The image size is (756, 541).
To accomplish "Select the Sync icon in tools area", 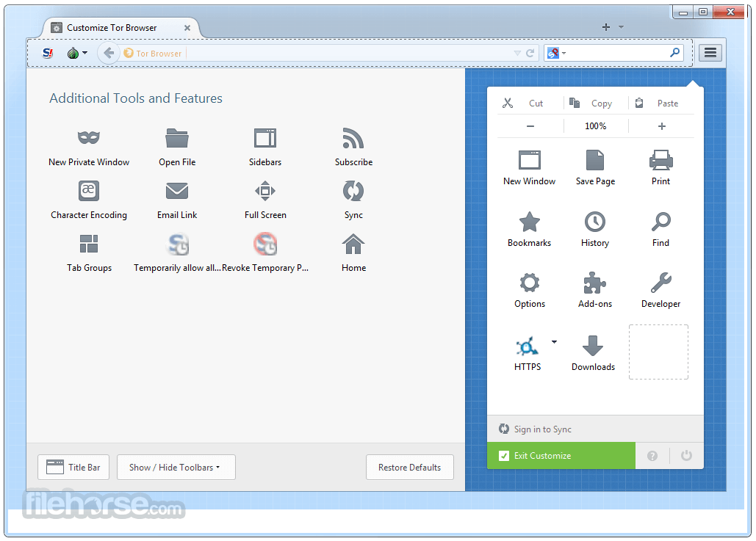I will point(353,191).
